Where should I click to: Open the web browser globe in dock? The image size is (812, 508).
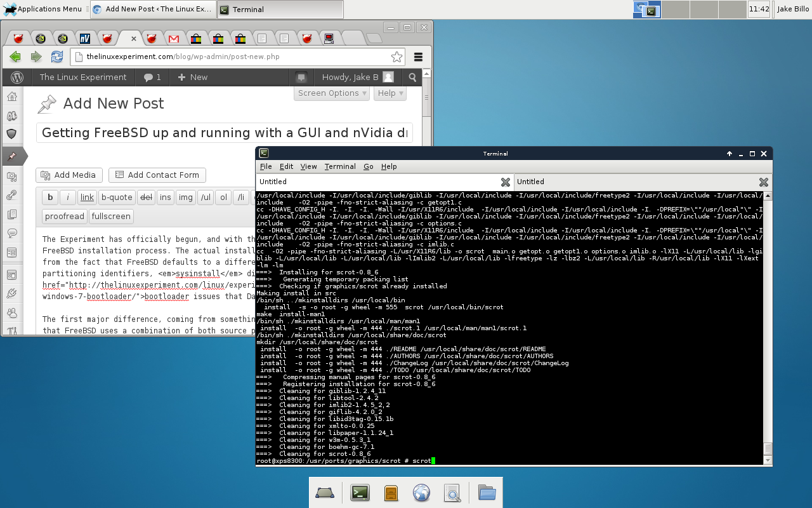pos(421,493)
